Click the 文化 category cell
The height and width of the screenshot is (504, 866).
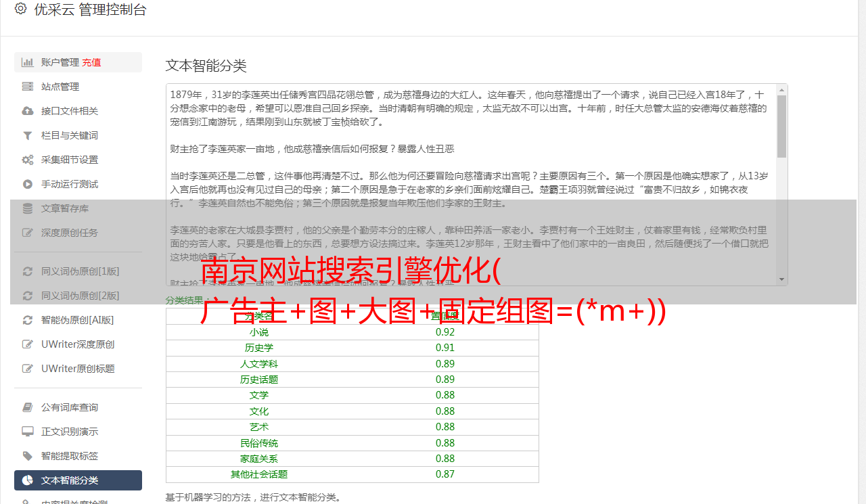pos(259,411)
